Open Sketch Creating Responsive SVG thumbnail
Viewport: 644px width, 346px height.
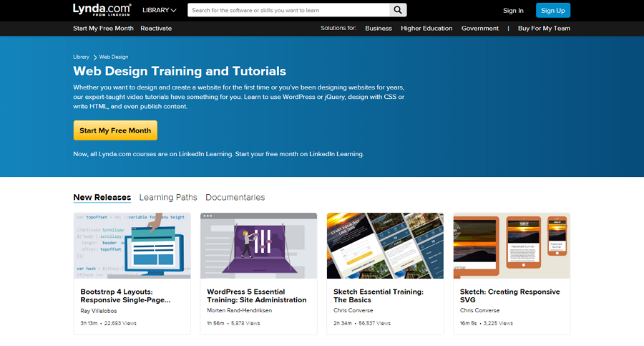coord(512,246)
